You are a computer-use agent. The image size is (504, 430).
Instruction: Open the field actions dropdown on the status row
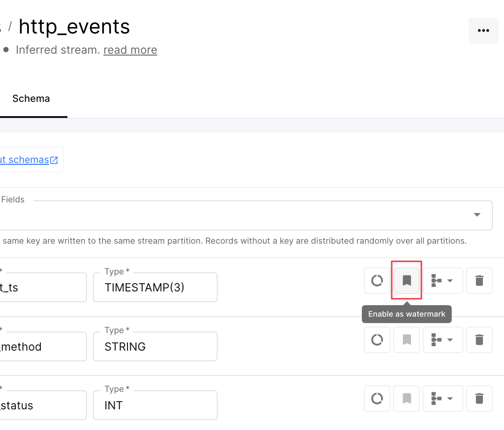pyautogui.click(x=442, y=398)
